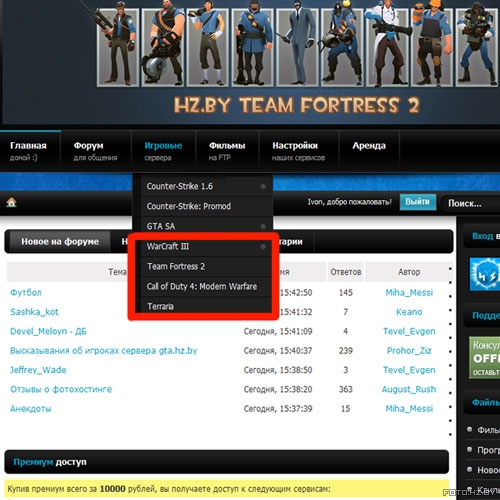
Task: Click the HZ blue cube logo
Action: tap(485, 274)
